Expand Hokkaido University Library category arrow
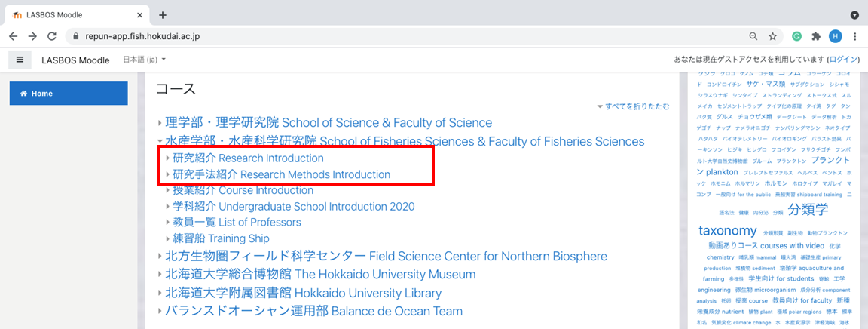Viewport: 868px width, 329px height. coord(160,293)
